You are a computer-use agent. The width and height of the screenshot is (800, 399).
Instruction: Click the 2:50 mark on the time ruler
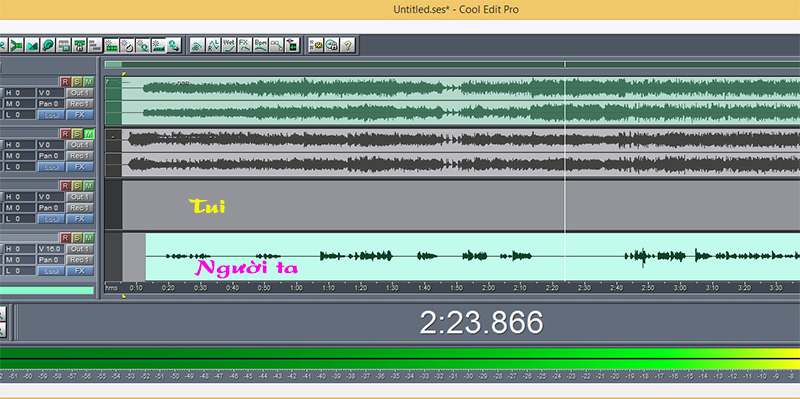click(x=648, y=288)
